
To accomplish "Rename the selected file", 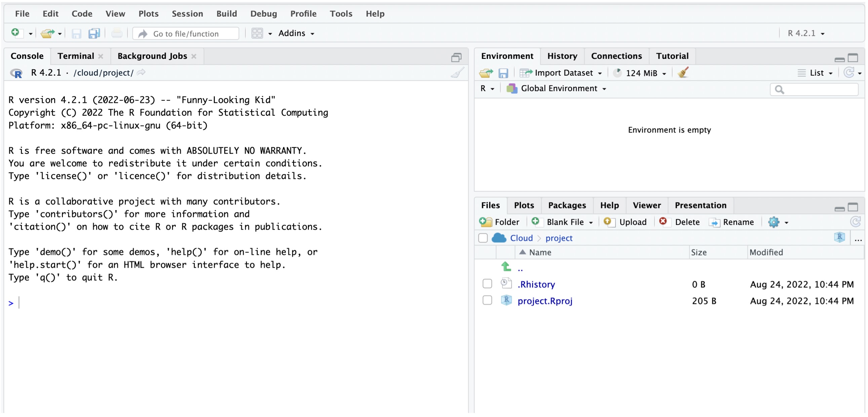I will pyautogui.click(x=732, y=222).
